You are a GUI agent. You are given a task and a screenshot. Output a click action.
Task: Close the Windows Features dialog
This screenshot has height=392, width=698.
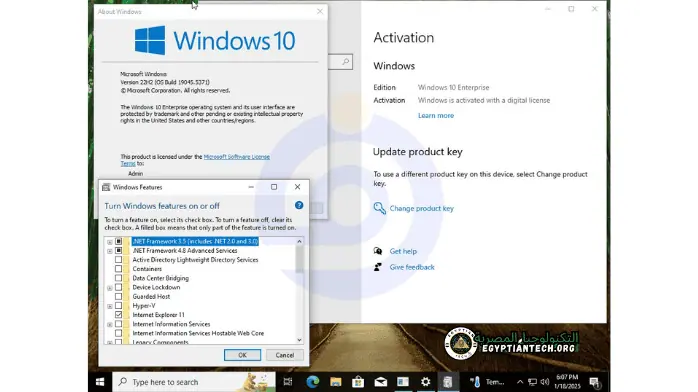[x=297, y=187]
